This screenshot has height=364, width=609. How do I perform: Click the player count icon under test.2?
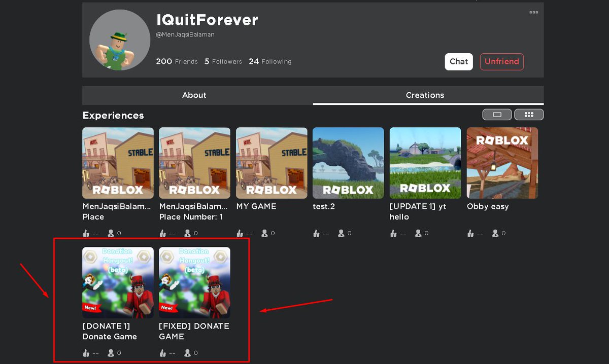[x=341, y=233]
